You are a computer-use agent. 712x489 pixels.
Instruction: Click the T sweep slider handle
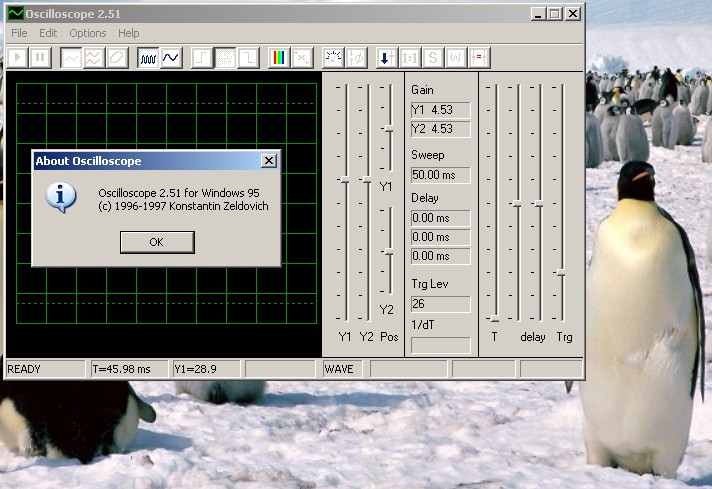(x=495, y=319)
